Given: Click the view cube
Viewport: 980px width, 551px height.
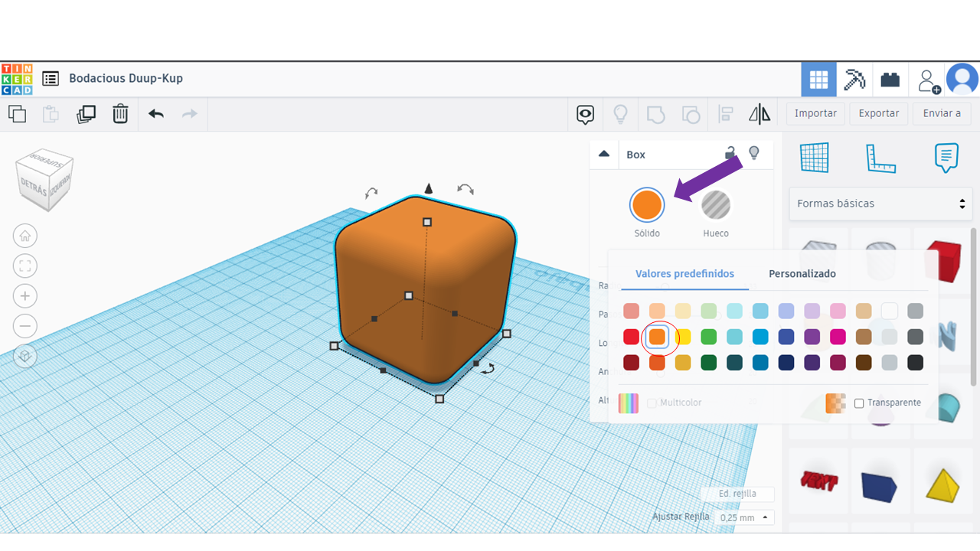Looking at the screenshot, I should tap(45, 179).
